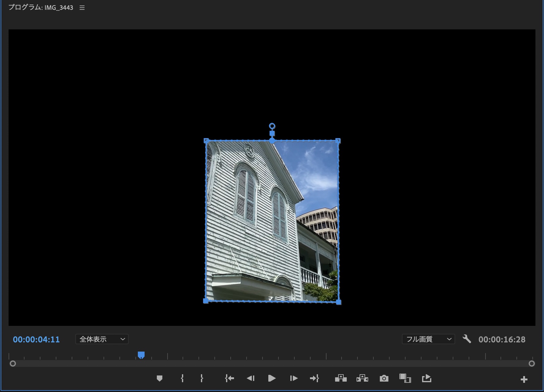Click the Mark In bracket icon
Image resolution: width=544 pixels, height=392 pixels.
182,379
